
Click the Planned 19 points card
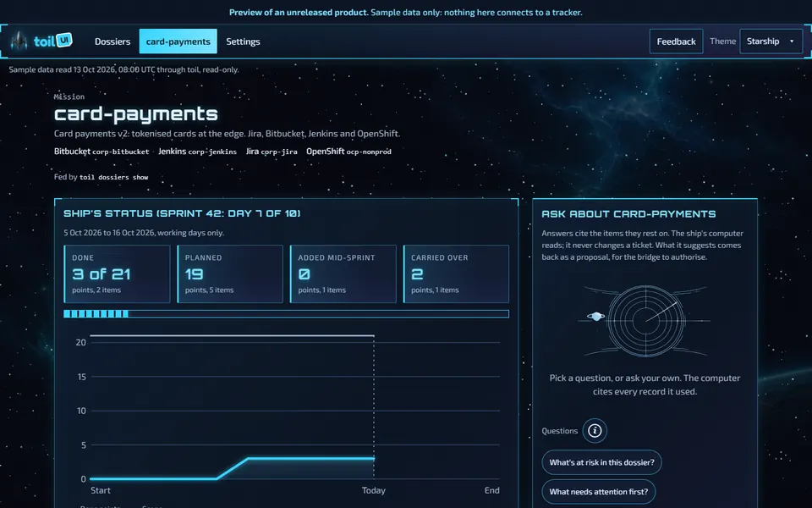(230, 273)
